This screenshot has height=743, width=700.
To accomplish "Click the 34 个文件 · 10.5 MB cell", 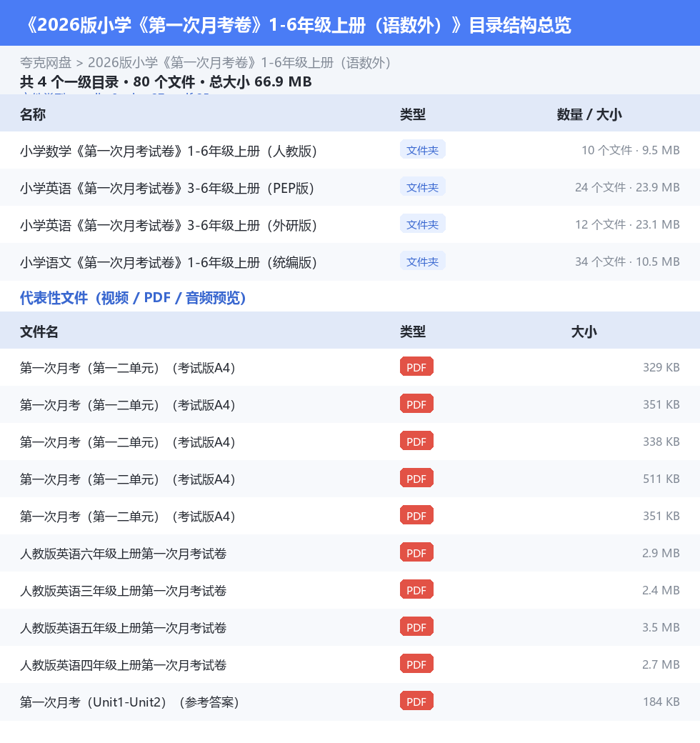I will pos(627,261).
